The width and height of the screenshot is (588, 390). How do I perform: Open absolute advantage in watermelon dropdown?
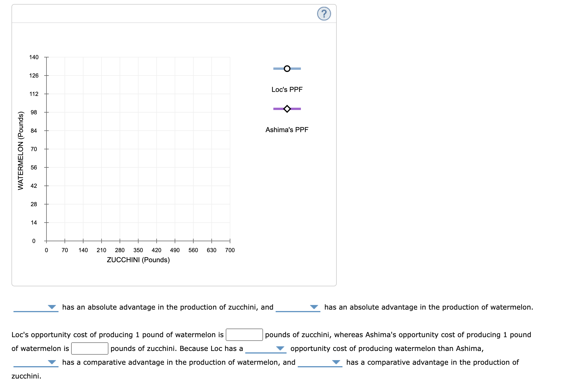tap(298, 307)
